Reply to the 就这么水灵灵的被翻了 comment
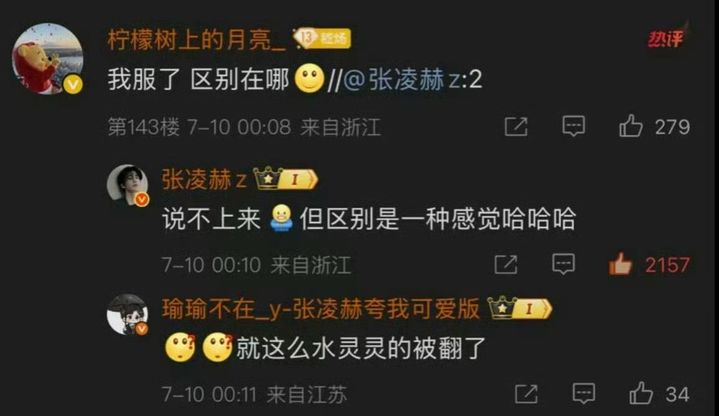 [x=584, y=394]
